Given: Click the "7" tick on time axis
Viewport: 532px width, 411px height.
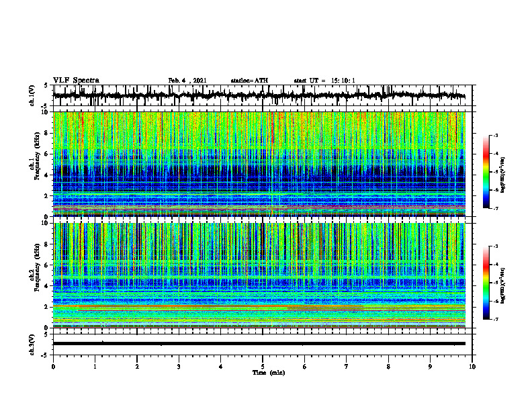Looking at the screenshot, I should [x=347, y=367].
